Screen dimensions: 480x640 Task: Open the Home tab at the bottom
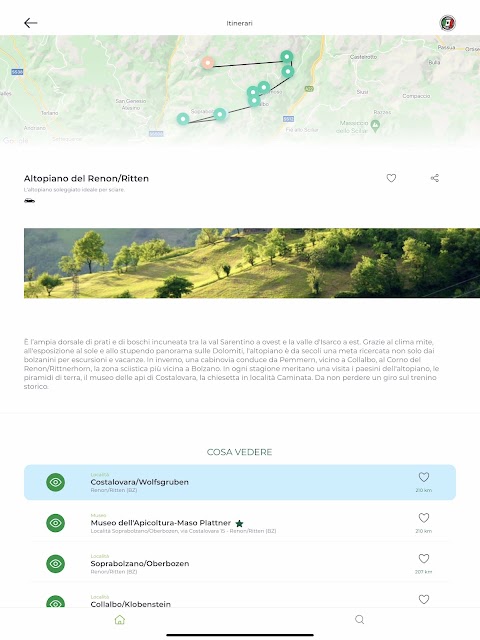pyautogui.click(x=120, y=620)
